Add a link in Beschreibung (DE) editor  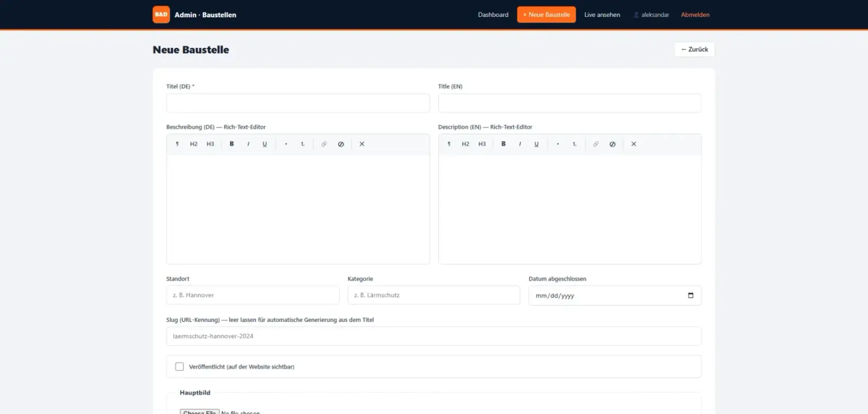click(324, 144)
